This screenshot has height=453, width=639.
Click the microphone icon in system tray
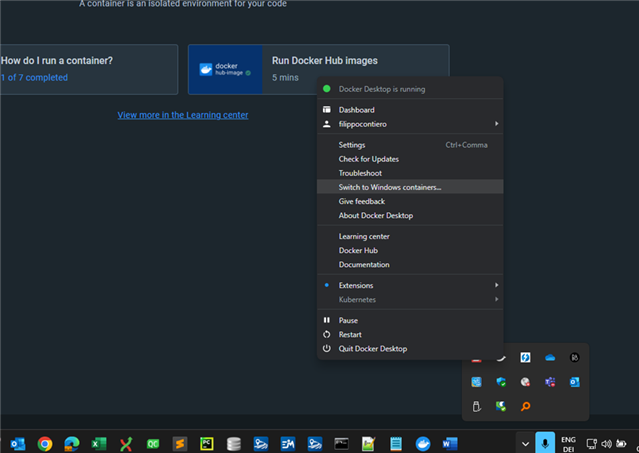pos(545,444)
